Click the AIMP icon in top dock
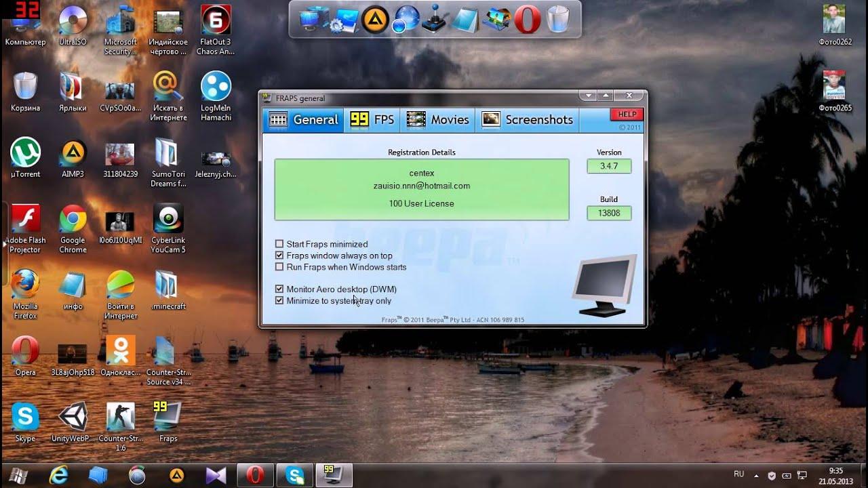 pos(374,20)
